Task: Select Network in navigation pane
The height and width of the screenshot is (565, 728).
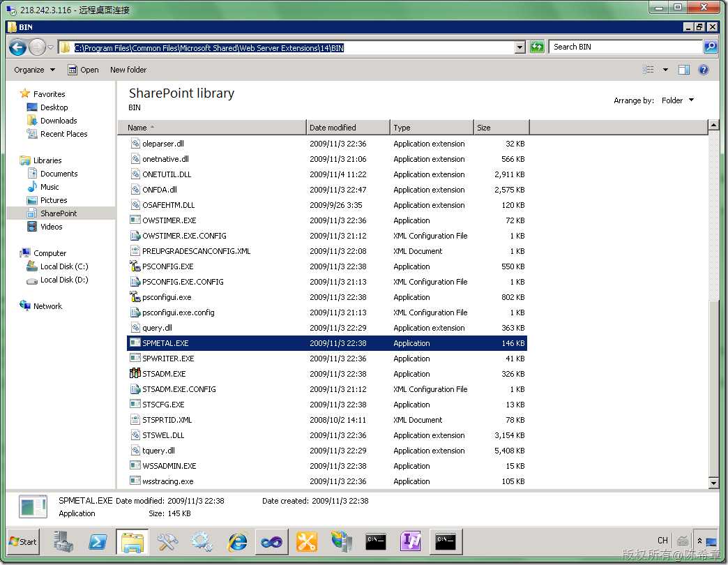Action: pos(47,306)
